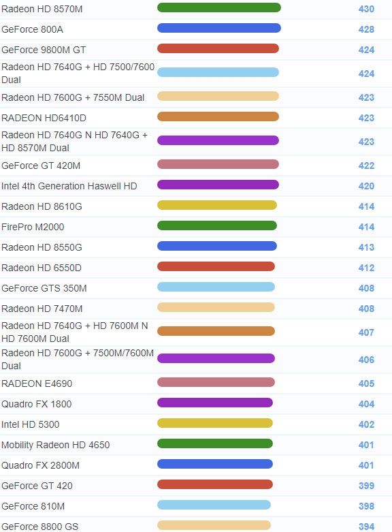Click the Radeon HD 8610G name
The height and width of the screenshot is (532, 392).
click(x=42, y=206)
